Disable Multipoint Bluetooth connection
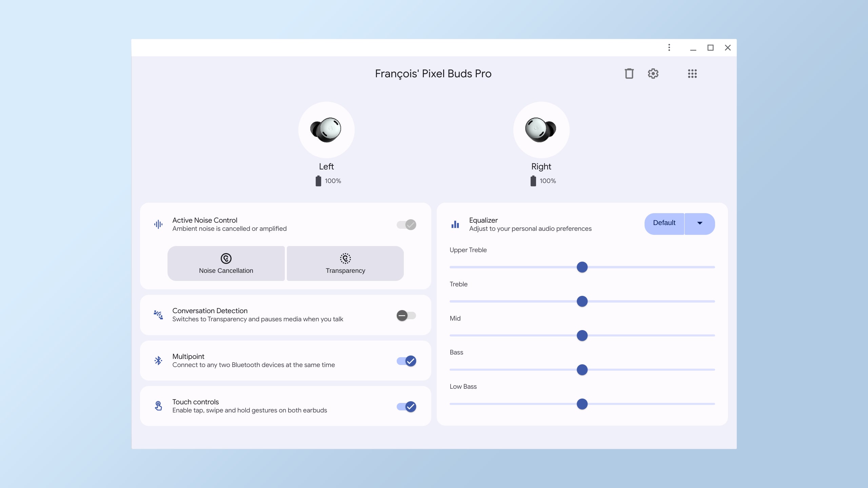Image resolution: width=868 pixels, height=488 pixels. (x=406, y=361)
